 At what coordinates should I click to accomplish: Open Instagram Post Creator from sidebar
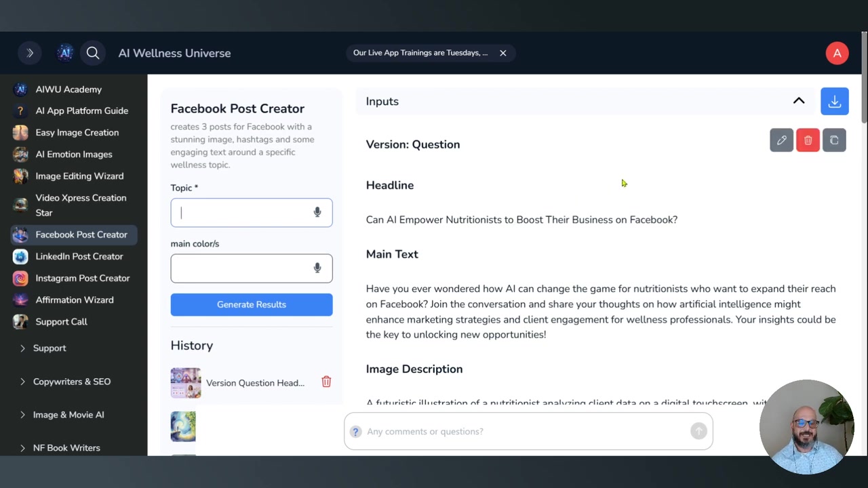82,278
